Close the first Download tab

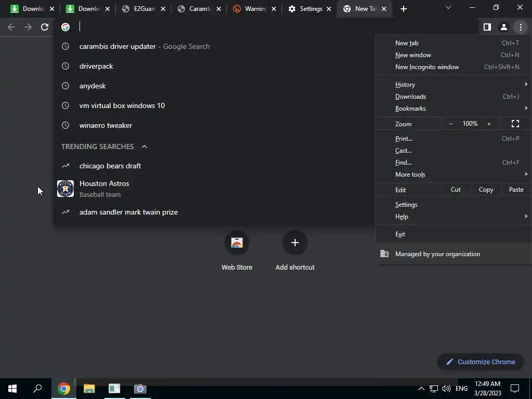click(52, 9)
